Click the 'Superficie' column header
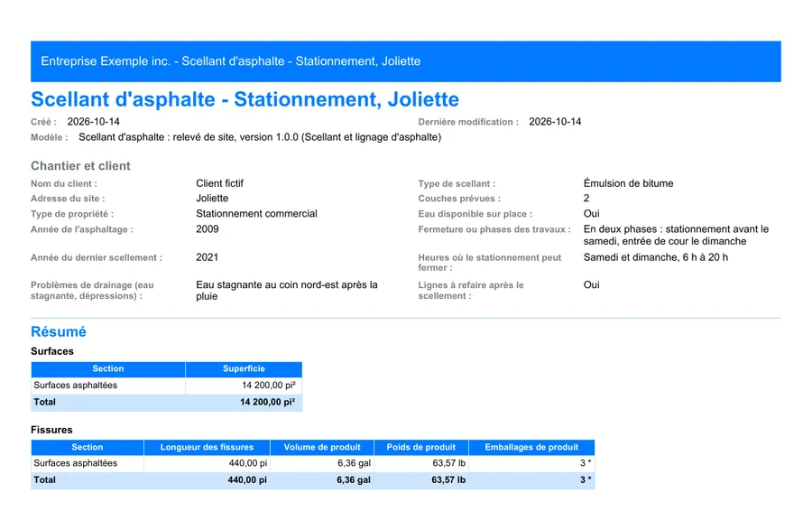 (244, 369)
